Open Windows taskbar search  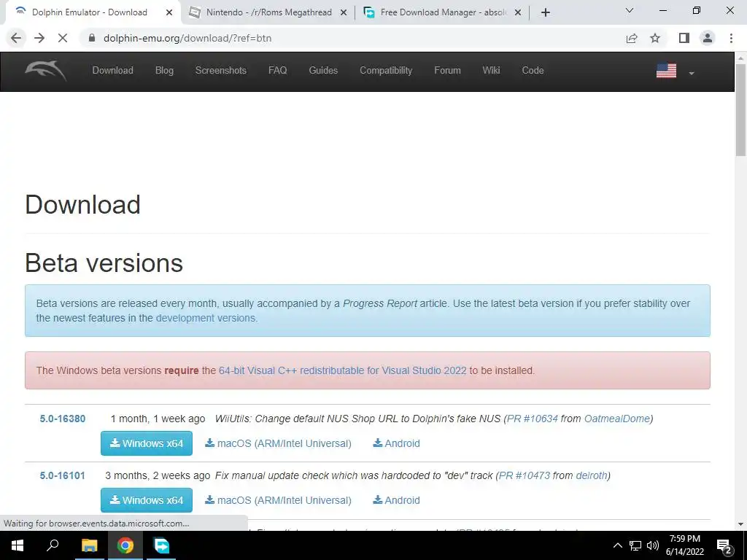point(53,545)
